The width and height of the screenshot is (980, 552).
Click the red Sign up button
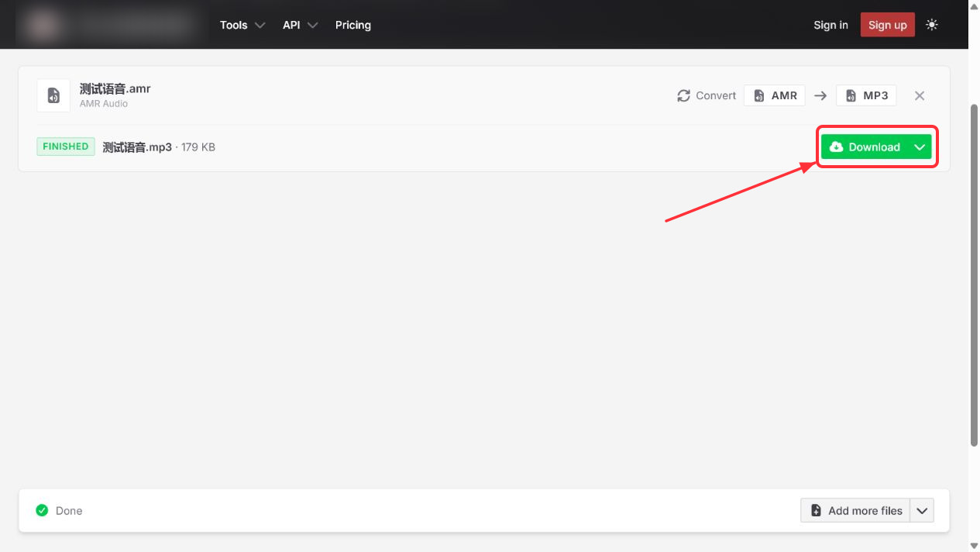tap(888, 25)
